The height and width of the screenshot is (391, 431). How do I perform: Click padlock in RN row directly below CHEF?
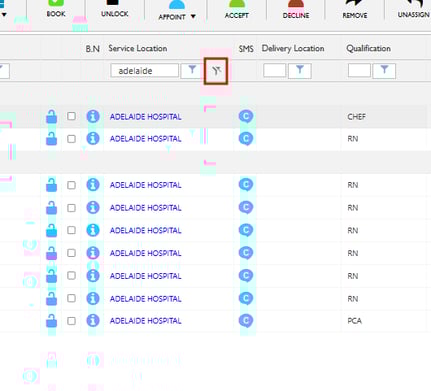(51, 139)
